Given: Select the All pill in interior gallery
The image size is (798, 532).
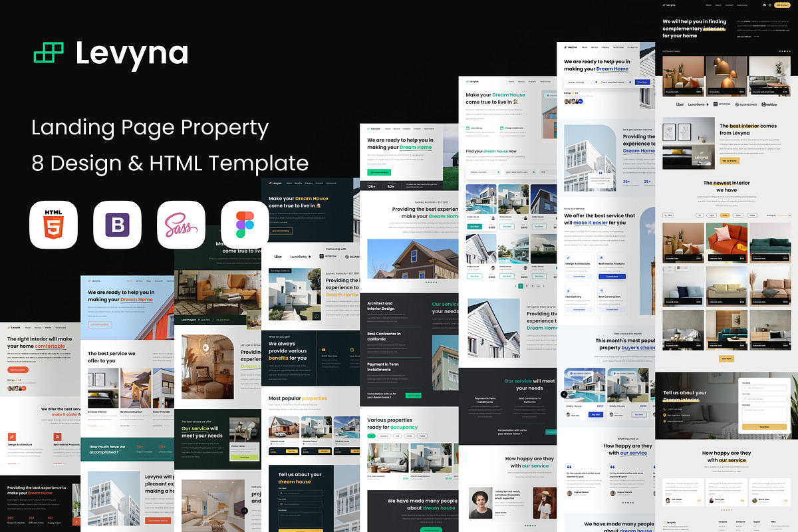Looking at the screenshot, I should click(x=700, y=215).
